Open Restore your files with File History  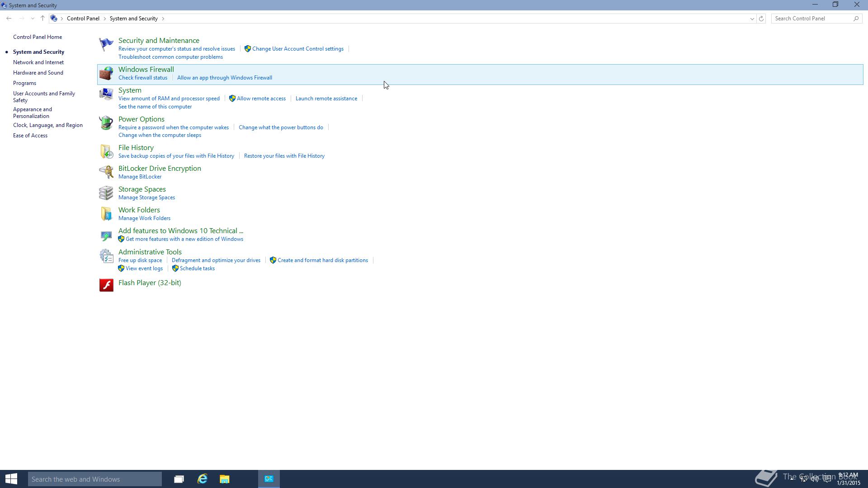[x=284, y=156]
